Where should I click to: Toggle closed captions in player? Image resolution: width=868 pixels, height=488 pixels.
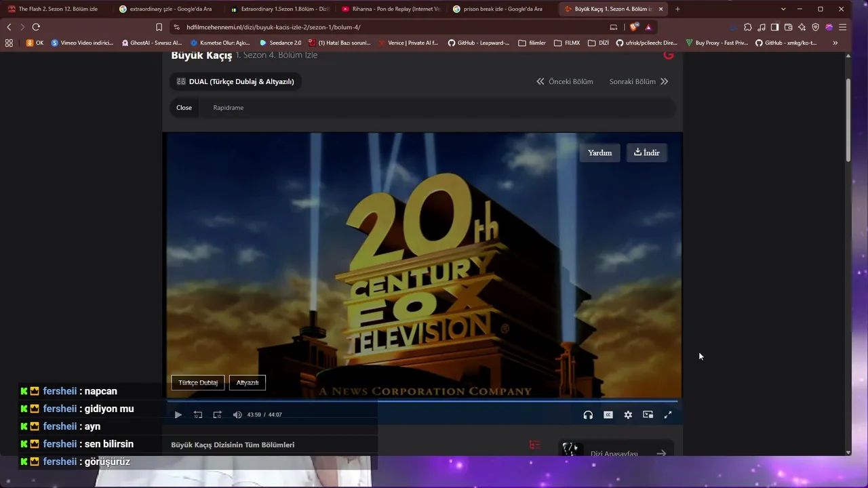click(608, 415)
